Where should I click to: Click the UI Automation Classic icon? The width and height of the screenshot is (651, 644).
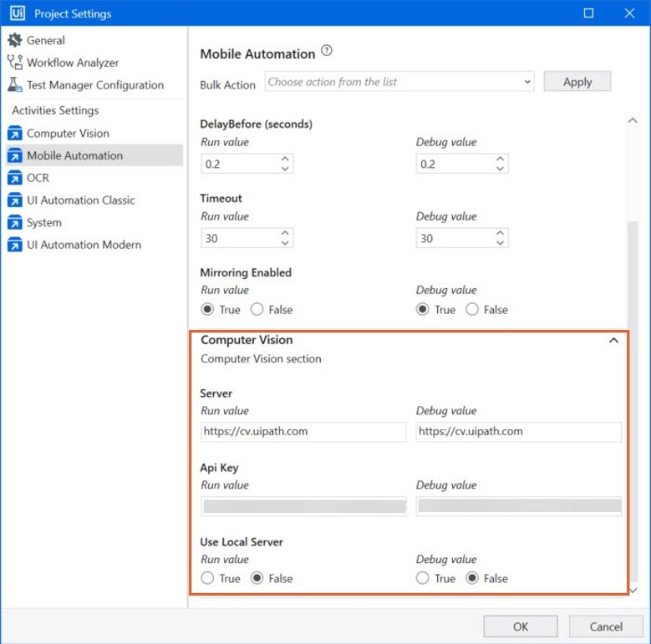[x=15, y=200]
